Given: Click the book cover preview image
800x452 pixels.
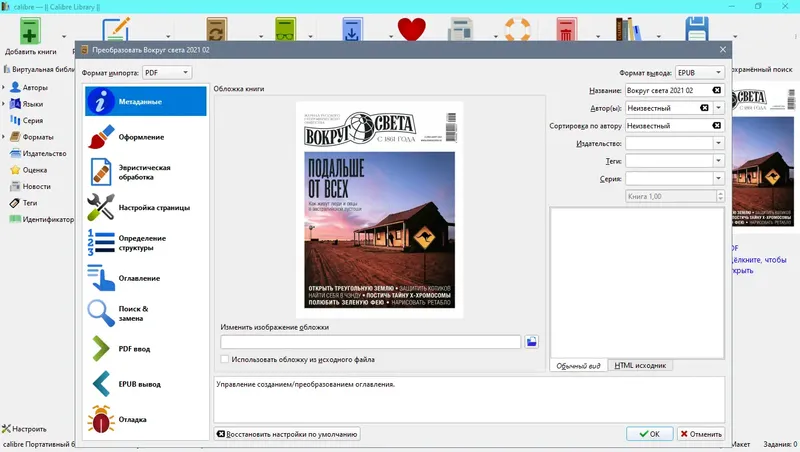Looking at the screenshot, I should point(380,210).
